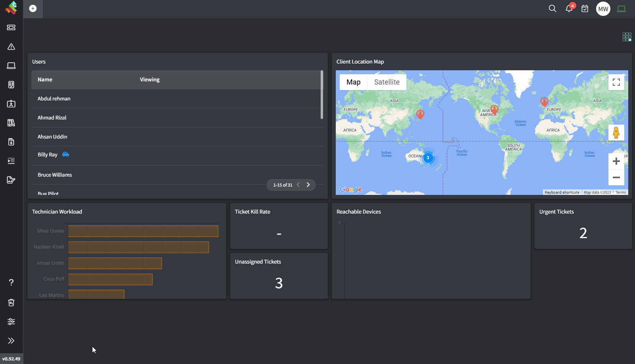The width and height of the screenshot is (635, 364).
Task: Click the search magnifier icon
Action: click(552, 8)
